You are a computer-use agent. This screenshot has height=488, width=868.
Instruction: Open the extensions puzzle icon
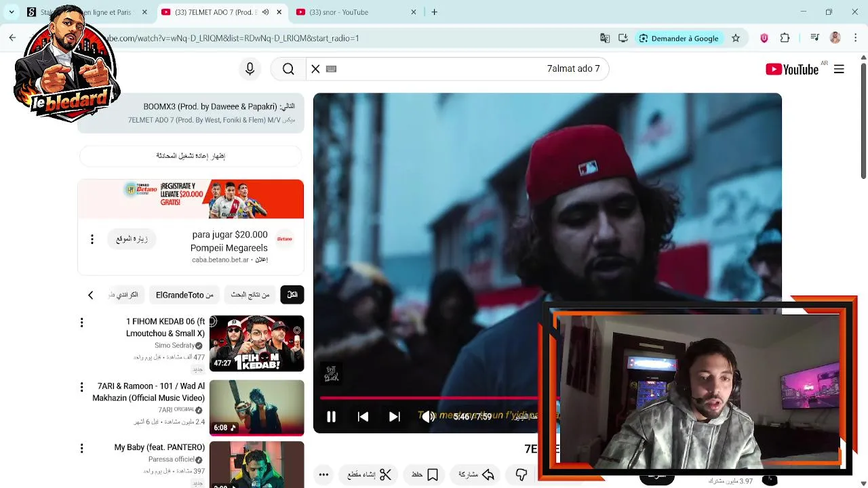click(x=785, y=38)
